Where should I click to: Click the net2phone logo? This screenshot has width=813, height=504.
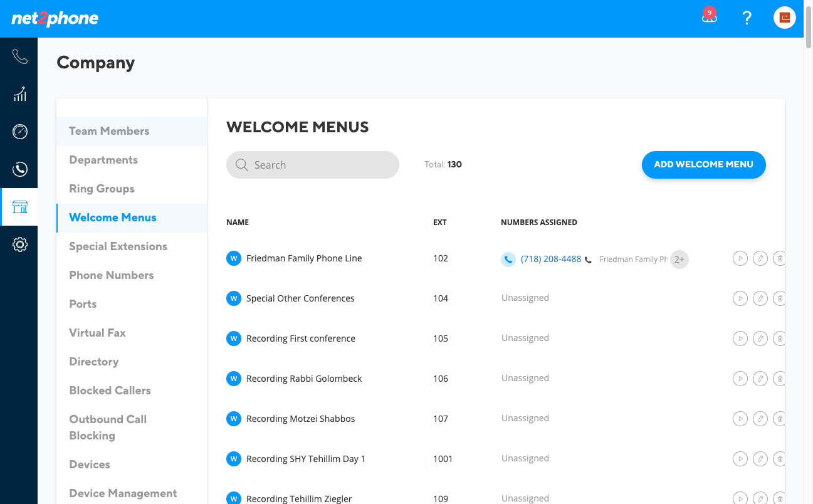click(55, 18)
